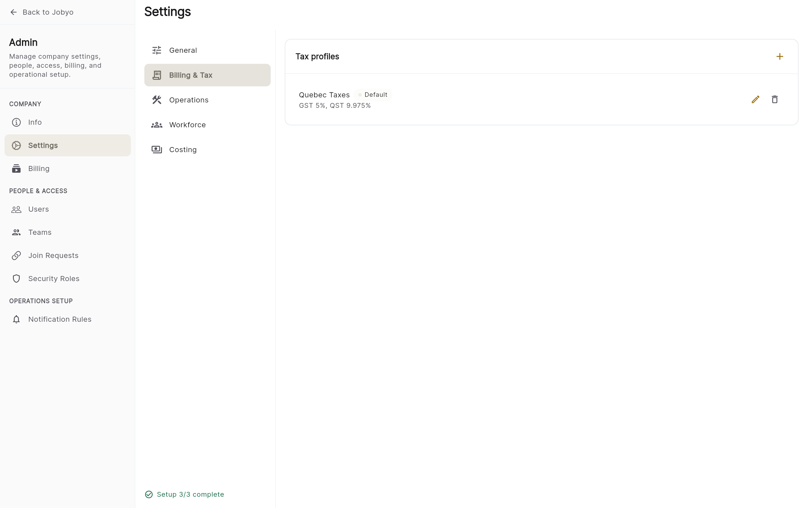
Task: Open Join Requests page
Action: (x=67, y=256)
